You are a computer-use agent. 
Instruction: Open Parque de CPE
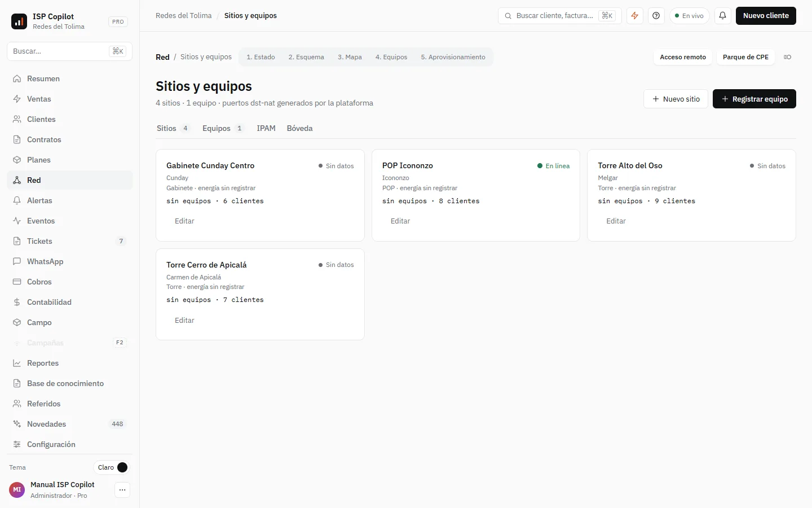pyautogui.click(x=745, y=57)
